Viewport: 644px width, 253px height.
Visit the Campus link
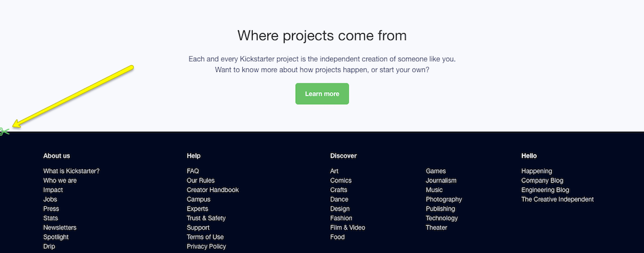(198, 200)
